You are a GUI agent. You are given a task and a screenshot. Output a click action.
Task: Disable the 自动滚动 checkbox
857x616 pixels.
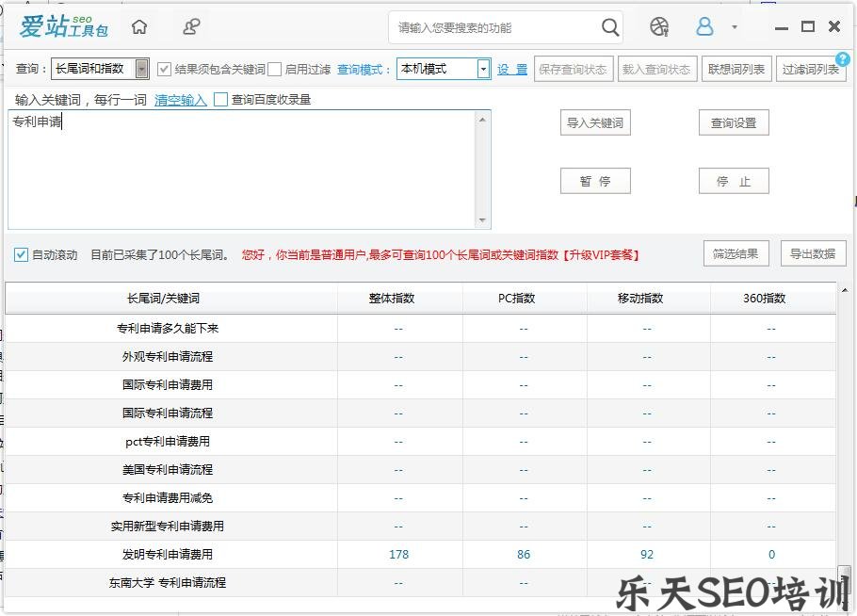22,253
